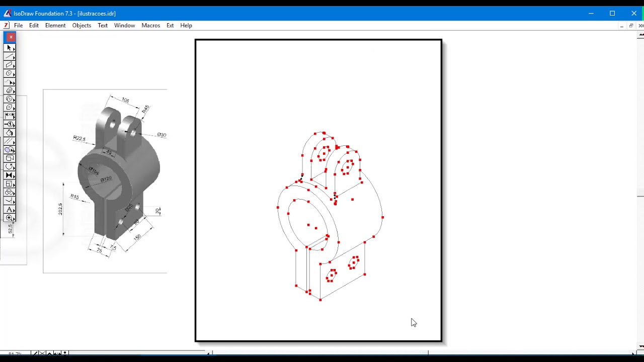Viewport: 644px width, 362px height.
Task: Activate the Dimension measurement tool
Action: [10, 116]
